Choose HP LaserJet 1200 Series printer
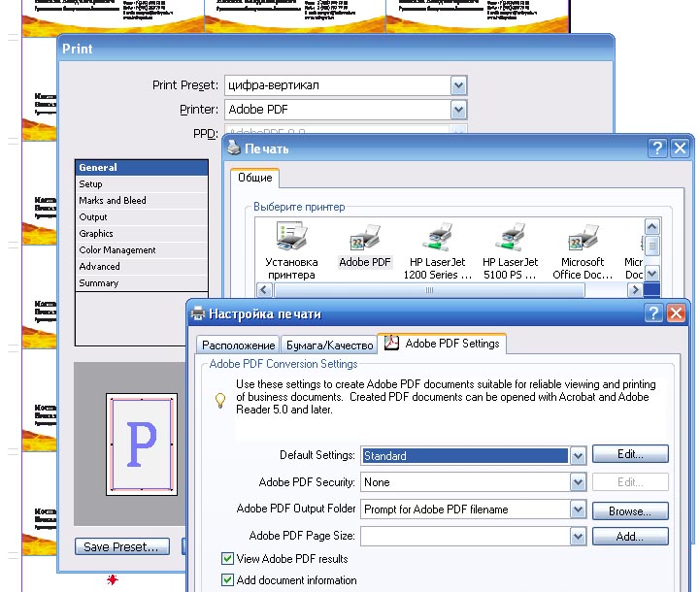The image size is (700, 592). click(438, 251)
